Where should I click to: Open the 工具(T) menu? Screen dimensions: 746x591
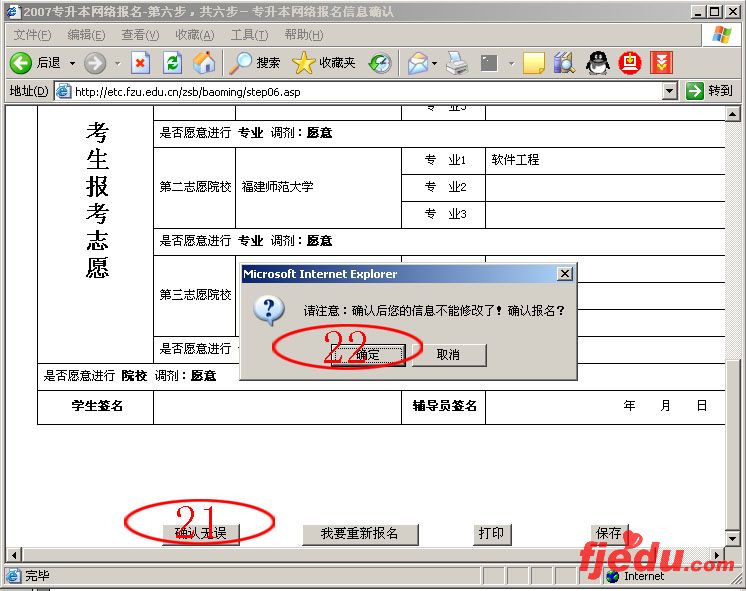249,35
